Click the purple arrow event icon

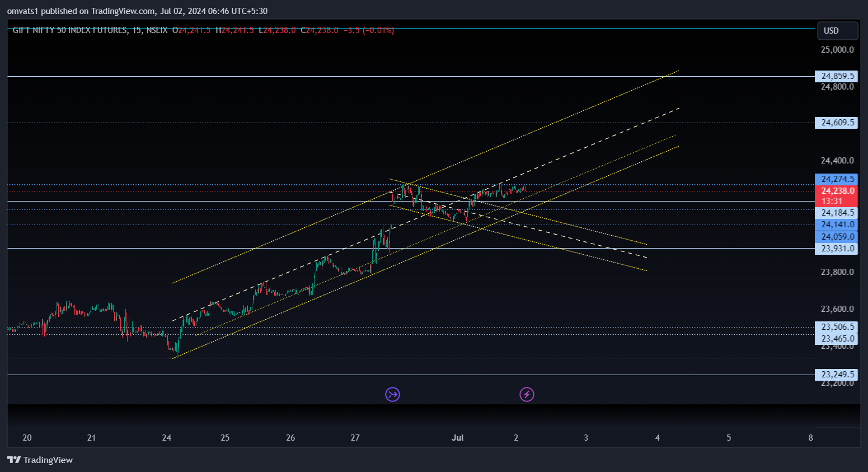(392, 395)
